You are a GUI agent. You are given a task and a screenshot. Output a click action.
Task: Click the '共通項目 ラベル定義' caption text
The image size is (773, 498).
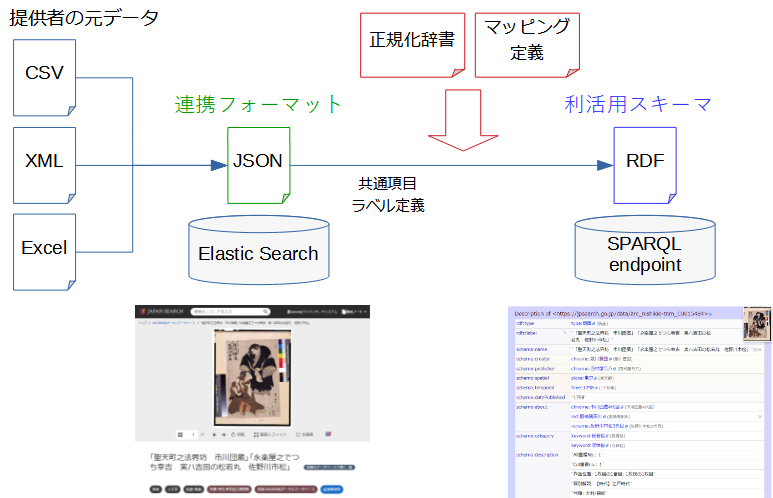coord(388,194)
